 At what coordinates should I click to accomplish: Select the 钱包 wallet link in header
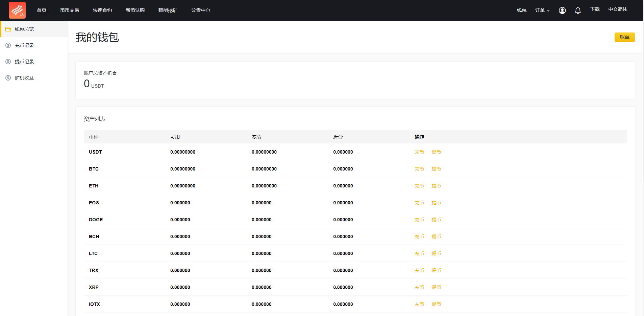click(x=522, y=10)
